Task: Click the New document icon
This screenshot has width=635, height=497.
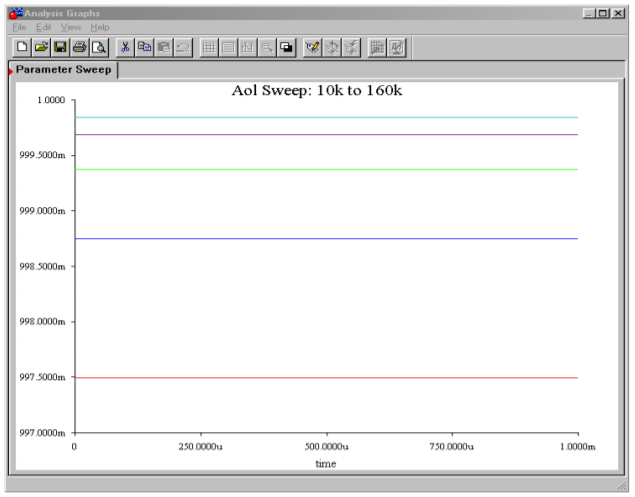Action: [x=24, y=47]
